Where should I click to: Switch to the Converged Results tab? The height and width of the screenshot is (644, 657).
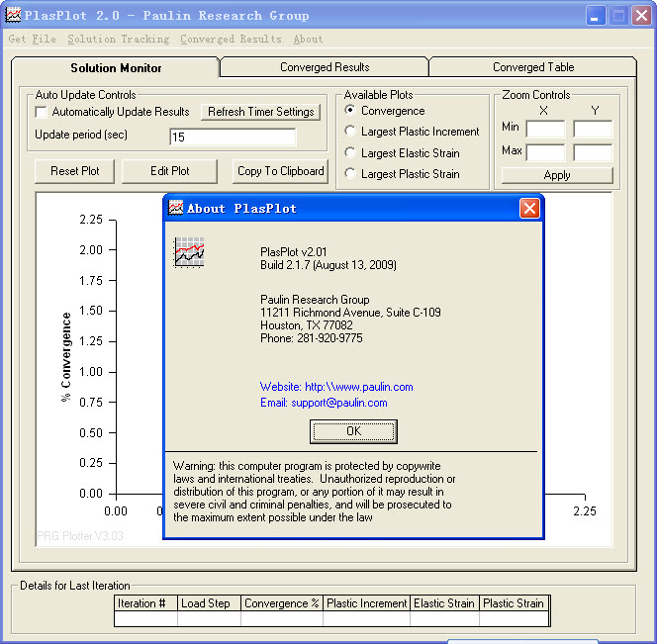pos(325,67)
